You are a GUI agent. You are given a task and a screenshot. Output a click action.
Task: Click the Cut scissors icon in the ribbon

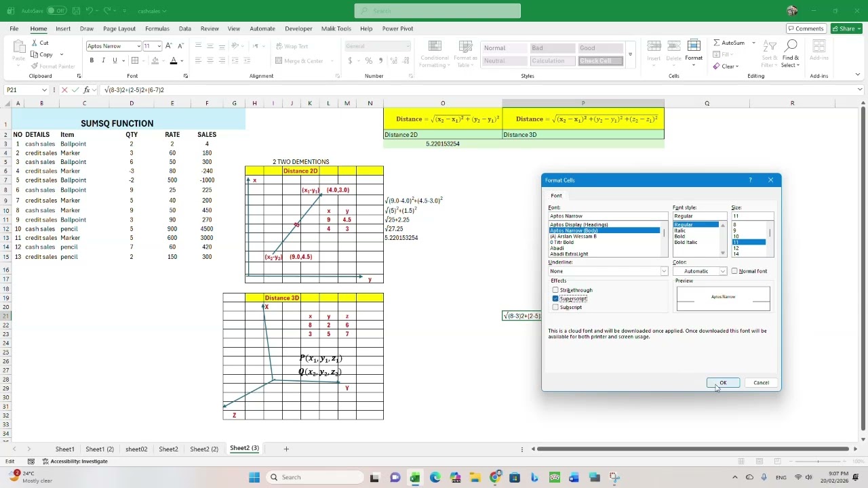click(x=34, y=43)
